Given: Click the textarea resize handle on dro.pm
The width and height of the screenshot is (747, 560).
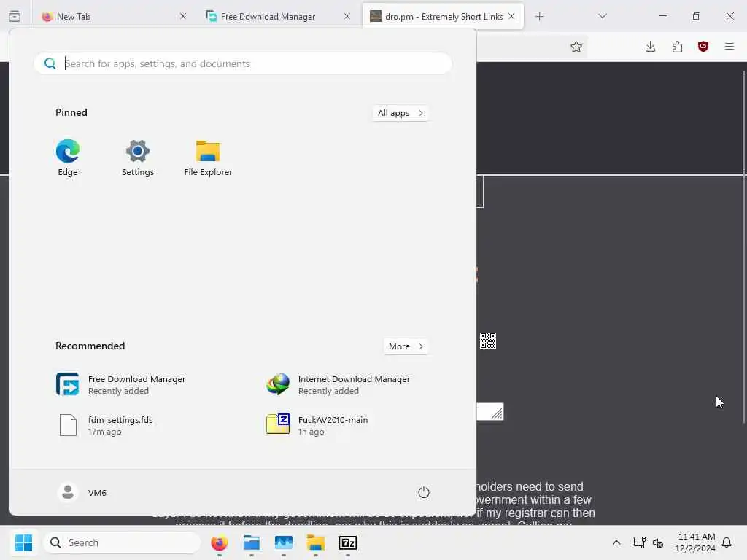Looking at the screenshot, I should 497,413.
